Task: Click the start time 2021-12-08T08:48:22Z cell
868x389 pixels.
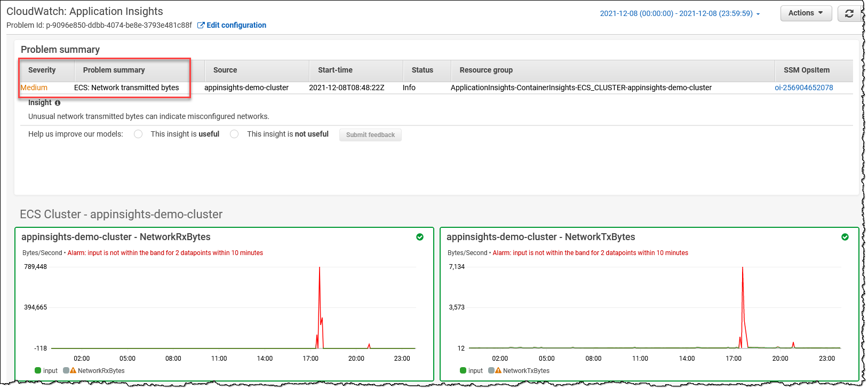Action: (x=347, y=88)
